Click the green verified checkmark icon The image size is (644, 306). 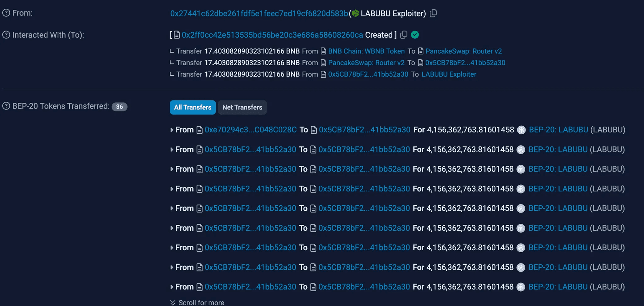(415, 35)
